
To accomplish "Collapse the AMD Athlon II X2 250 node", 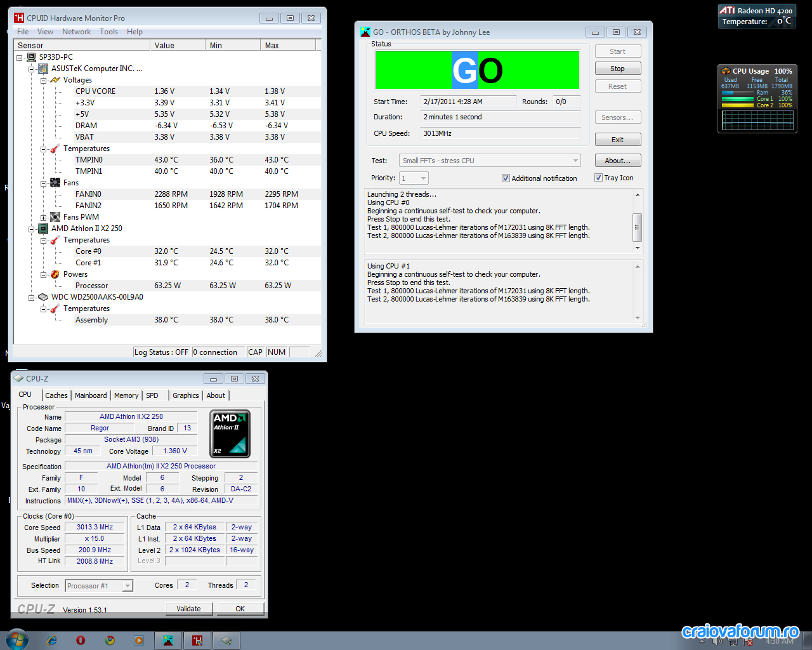I will click(x=31, y=229).
